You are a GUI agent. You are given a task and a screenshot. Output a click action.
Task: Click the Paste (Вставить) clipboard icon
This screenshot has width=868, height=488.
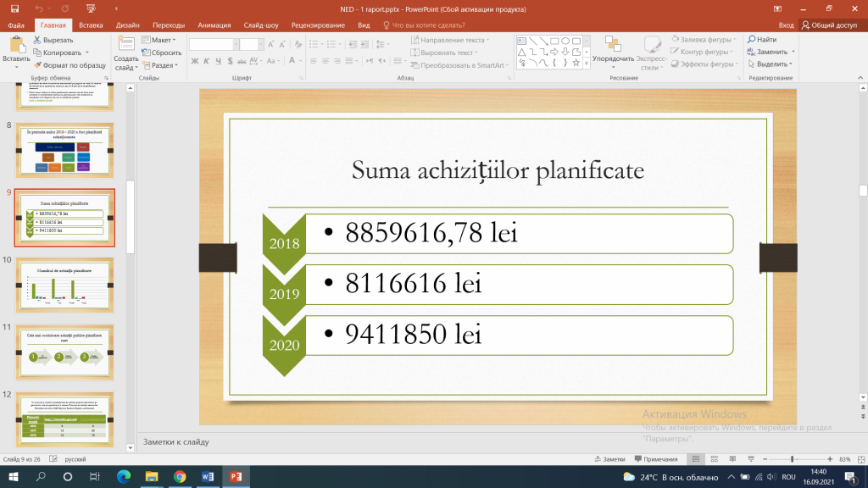click(x=17, y=46)
